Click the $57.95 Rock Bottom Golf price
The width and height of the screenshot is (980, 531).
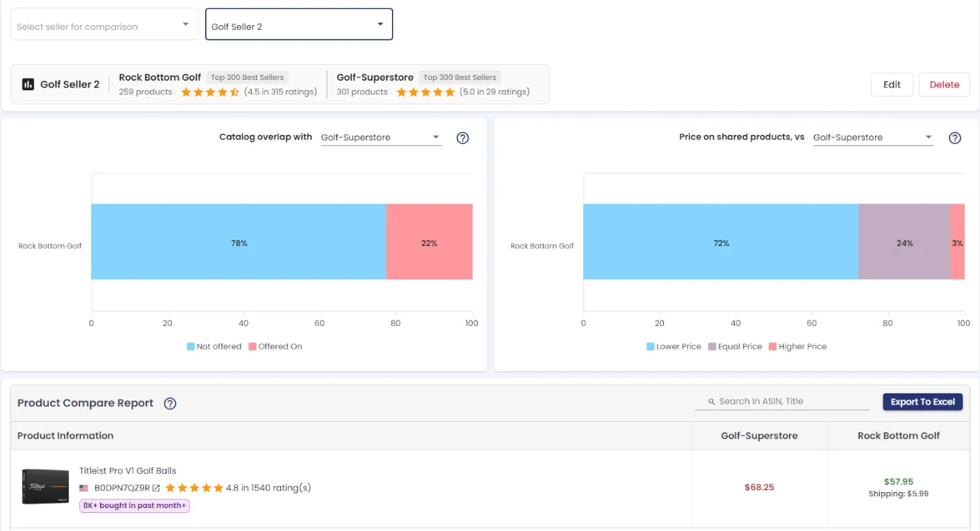tap(899, 481)
